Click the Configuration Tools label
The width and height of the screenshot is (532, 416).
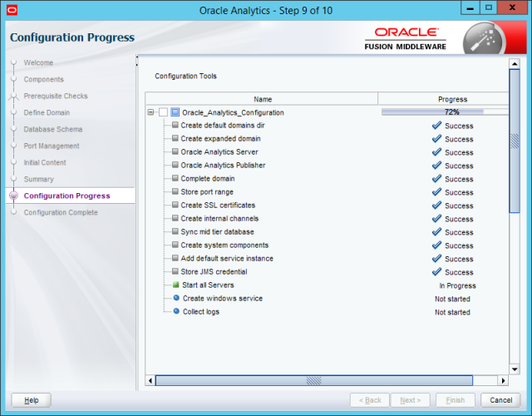coord(185,76)
